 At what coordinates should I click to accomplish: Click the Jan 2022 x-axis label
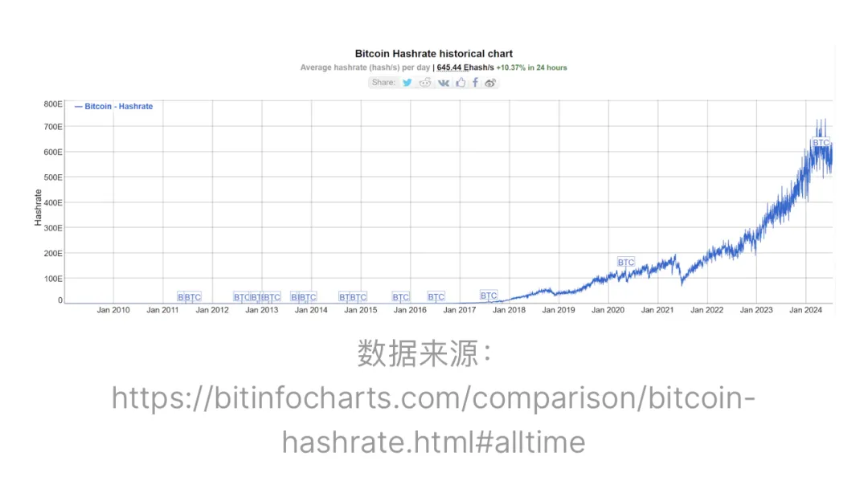point(708,310)
